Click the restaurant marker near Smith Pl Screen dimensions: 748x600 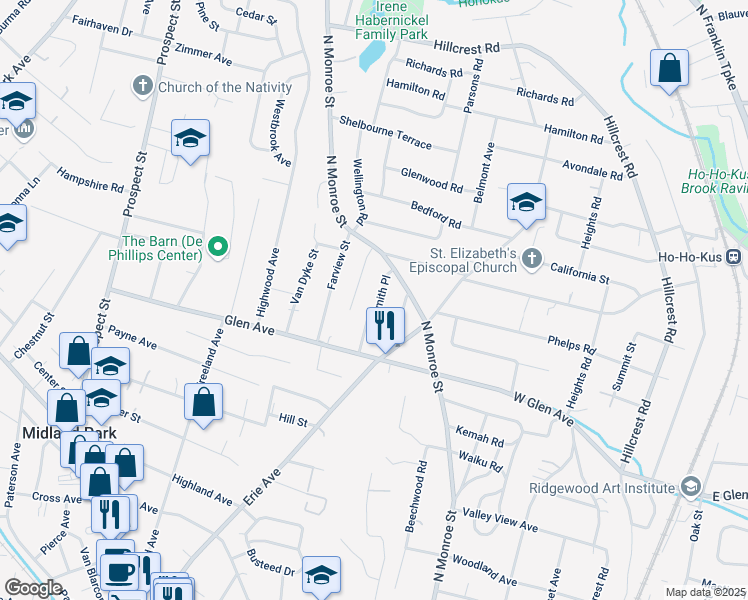[385, 327]
